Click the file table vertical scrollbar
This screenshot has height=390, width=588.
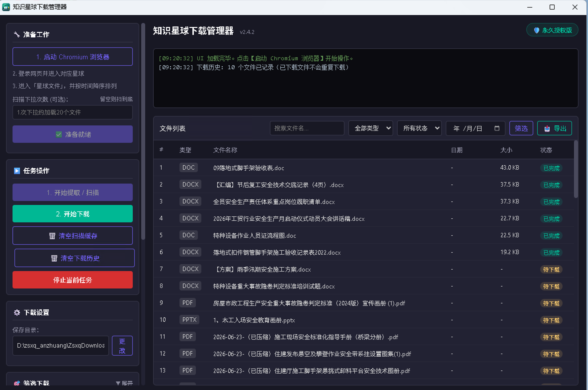point(576,169)
